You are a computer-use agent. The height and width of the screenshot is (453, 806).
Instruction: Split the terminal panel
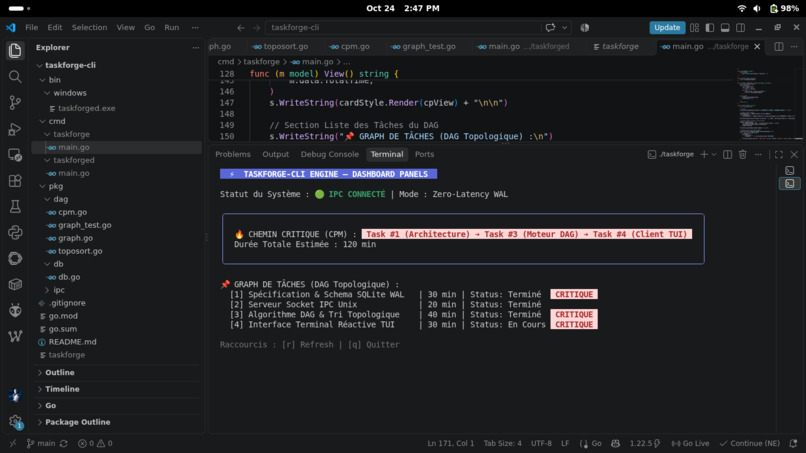tap(727, 154)
